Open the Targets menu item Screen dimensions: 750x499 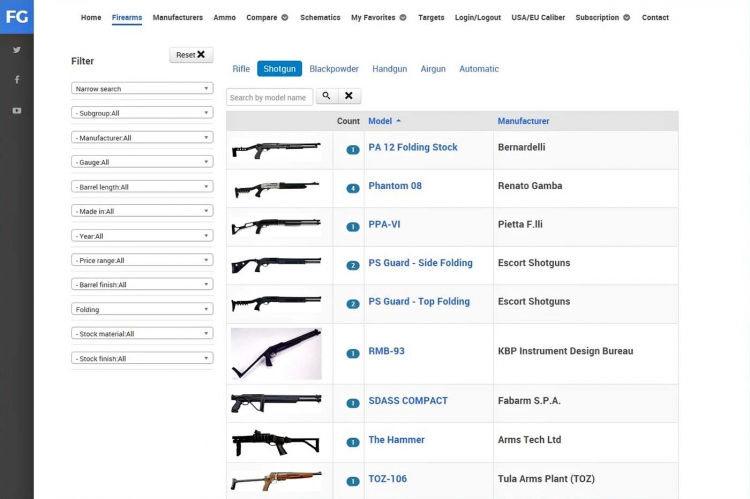[431, 18]
